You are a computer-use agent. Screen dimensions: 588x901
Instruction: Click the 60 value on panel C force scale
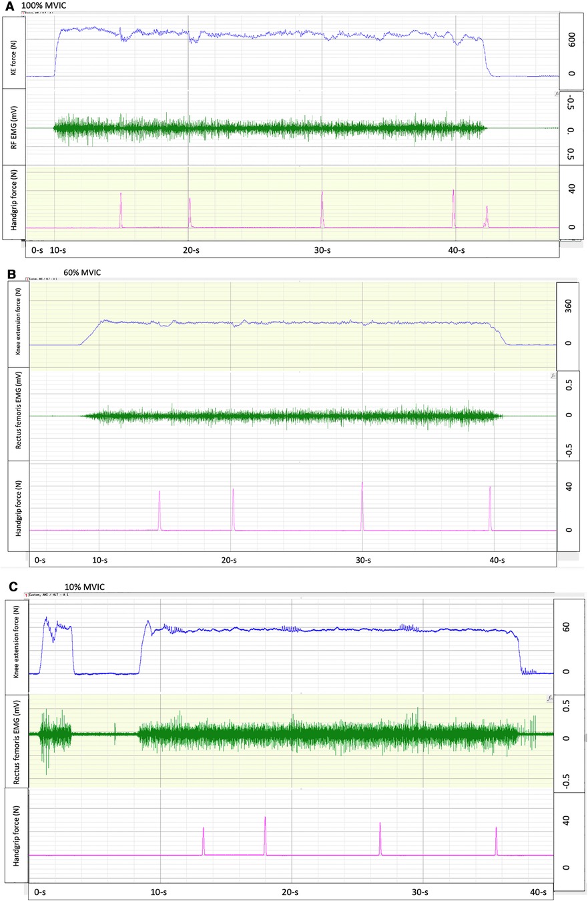(x=566, y=627)
